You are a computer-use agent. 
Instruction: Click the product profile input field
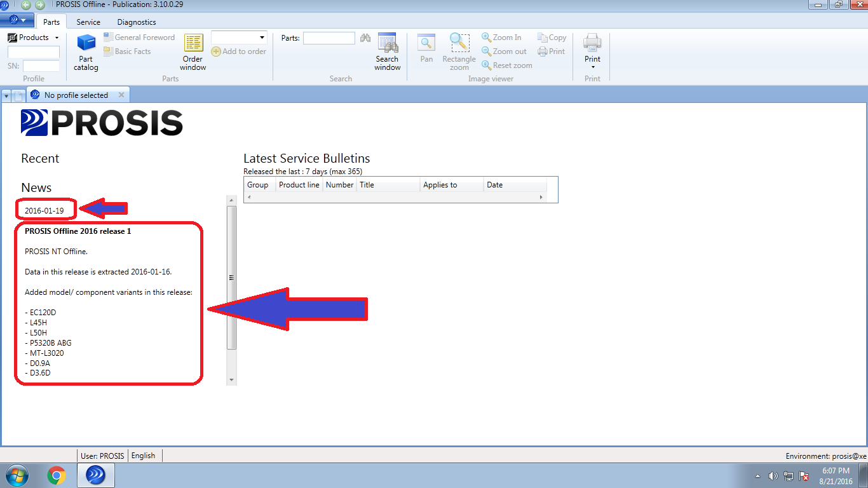pyautogui.click(x=33, y=52)
